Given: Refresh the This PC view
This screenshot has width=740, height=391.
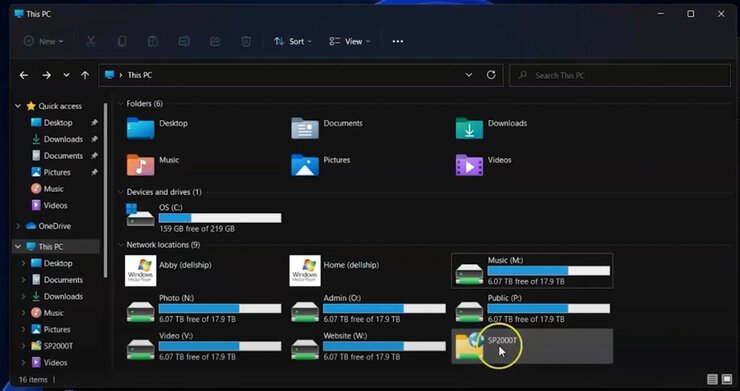Looking at the screenshot, I should click(491, 75).
